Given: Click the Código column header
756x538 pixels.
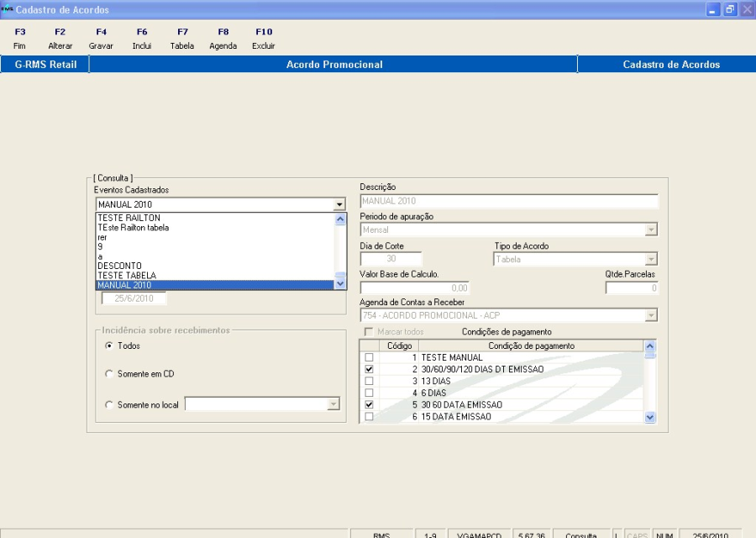Looking at the screenshot, I should (398, 345).
